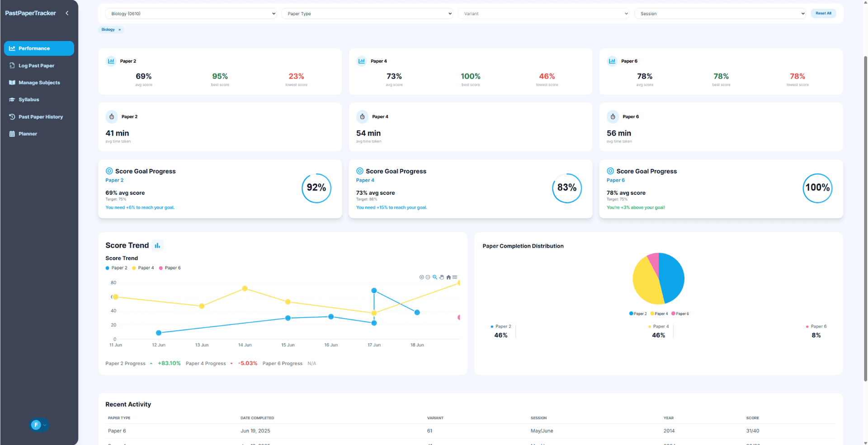Click the Reset All filters button
Screen dimensions: 868x445
823,13
